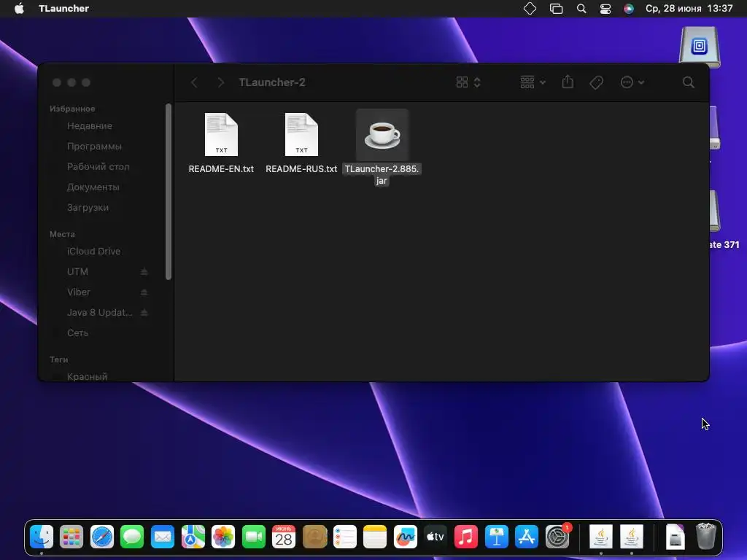Screen dimensions: 747x560
Task: Select README-EN.txt file icon
Action: pyautogui.click(x=221, y=134)
